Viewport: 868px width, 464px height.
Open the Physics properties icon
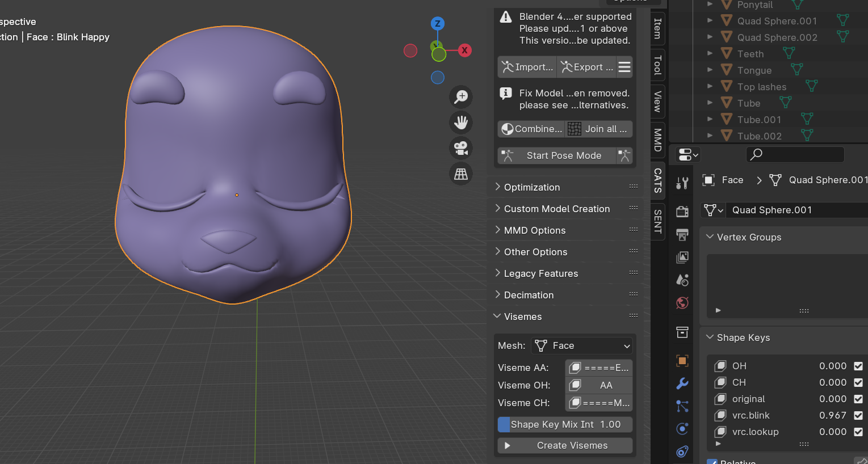click(x=682, y=429)
